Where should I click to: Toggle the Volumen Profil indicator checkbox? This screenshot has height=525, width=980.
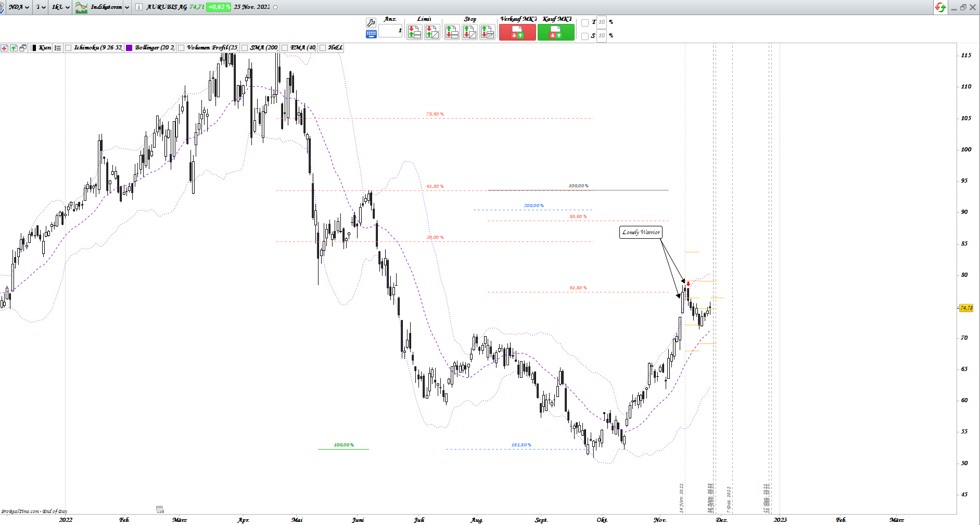click(181, 48)
